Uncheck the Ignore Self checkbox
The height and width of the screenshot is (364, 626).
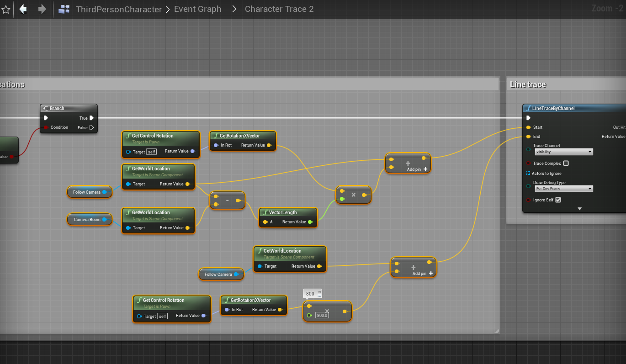click(558, 200)
